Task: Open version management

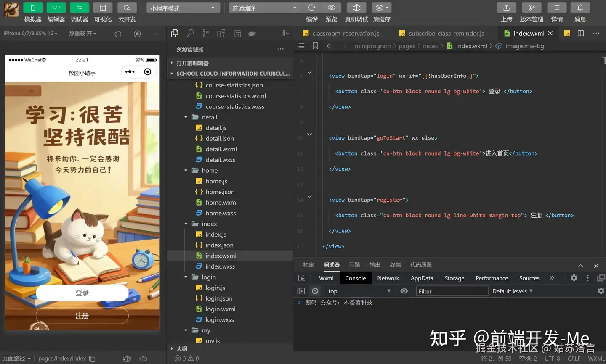Action: [x=532, y=8]
